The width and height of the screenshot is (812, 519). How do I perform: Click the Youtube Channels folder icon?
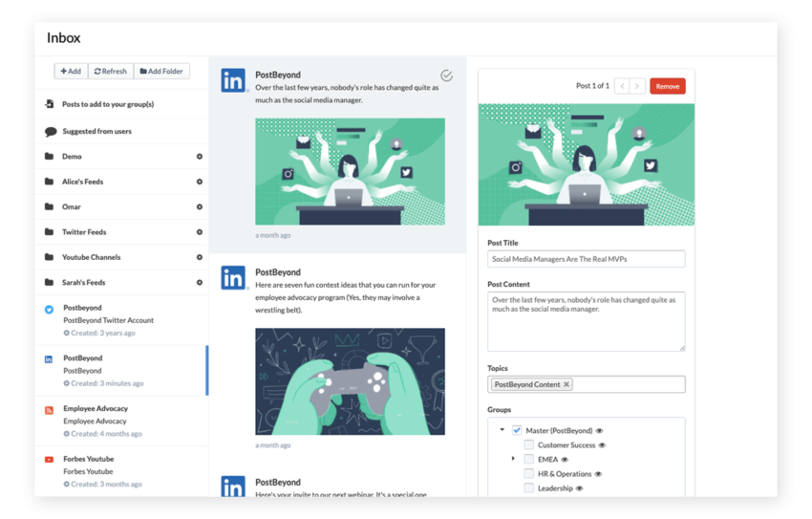point(49,256)
